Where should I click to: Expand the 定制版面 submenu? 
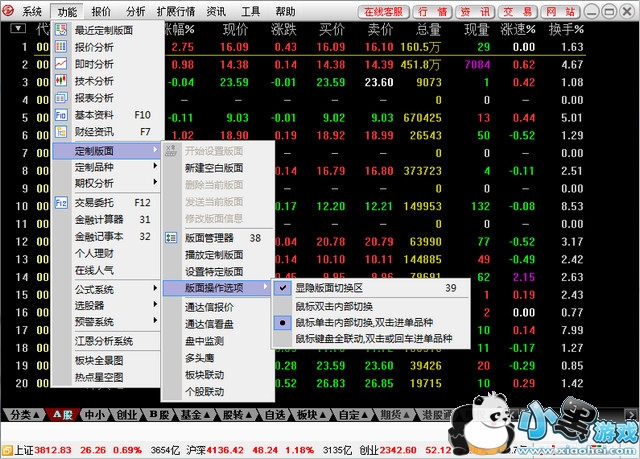pos(106,151)
